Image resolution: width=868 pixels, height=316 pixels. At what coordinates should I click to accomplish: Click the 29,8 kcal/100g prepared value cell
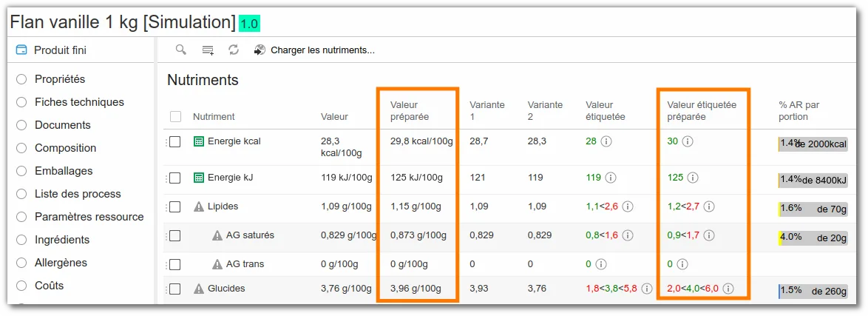(x=422, y=141)
